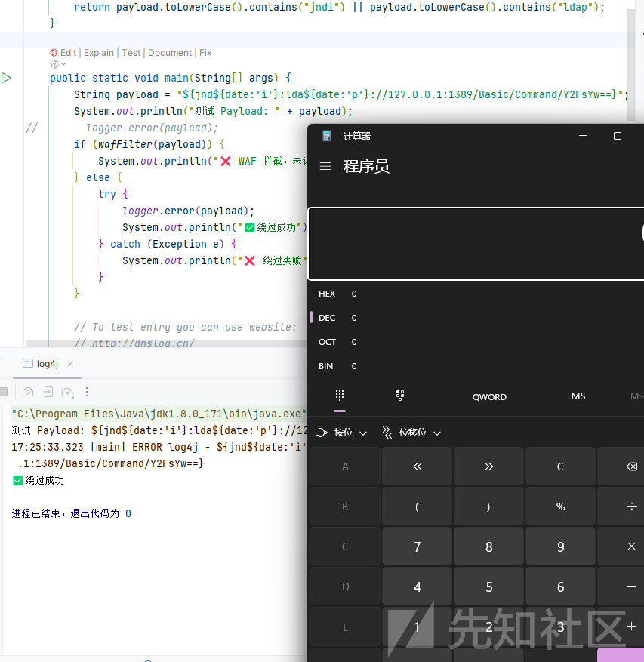This screenshot has height=662, width=644.
Task: Click digit 5 on calculator keypad
Action: coord(488,587)
